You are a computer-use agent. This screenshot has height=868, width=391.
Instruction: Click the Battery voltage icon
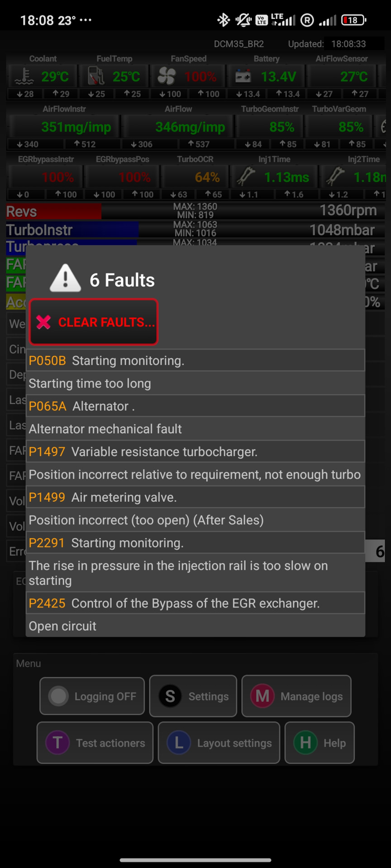[243, 76]
